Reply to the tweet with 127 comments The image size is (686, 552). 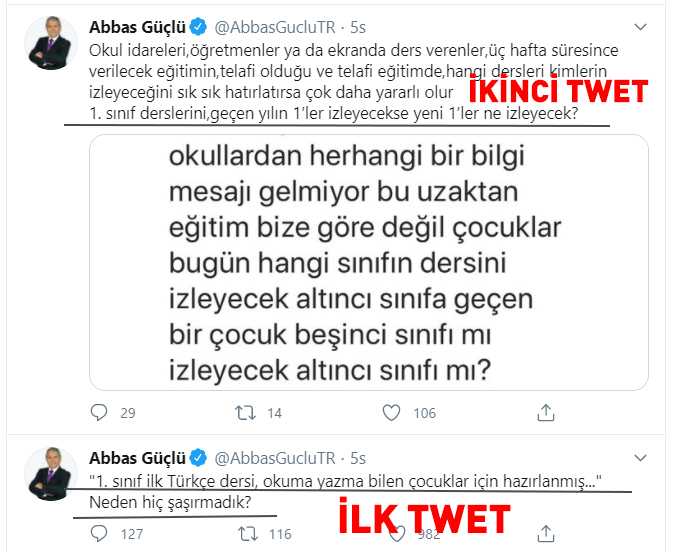(x=99, y=533)
